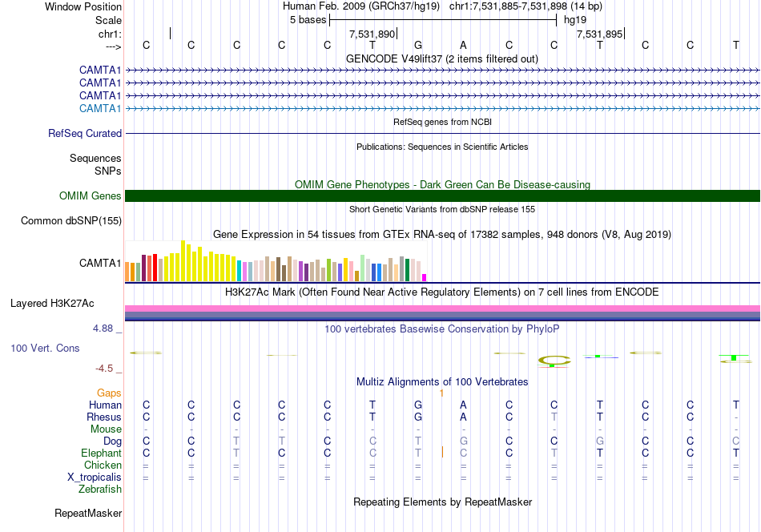The height and width of the screenshot is (532, 761).
Task: Select the Rhesus species label
Action: click(104, 417)
